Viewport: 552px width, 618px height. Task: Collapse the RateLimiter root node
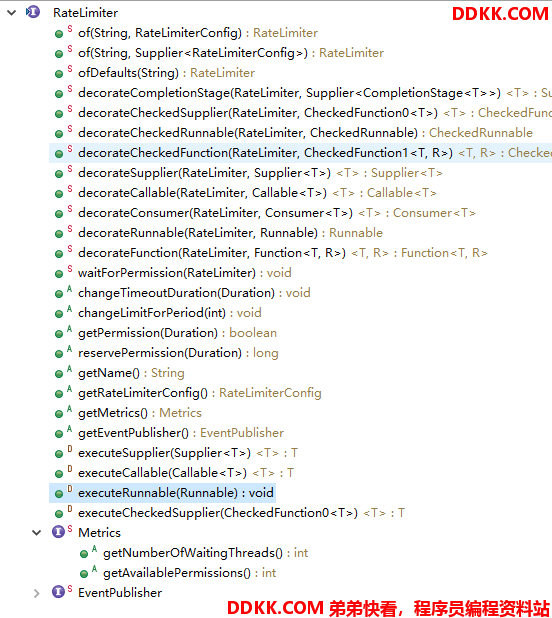[x=11, y=13]
